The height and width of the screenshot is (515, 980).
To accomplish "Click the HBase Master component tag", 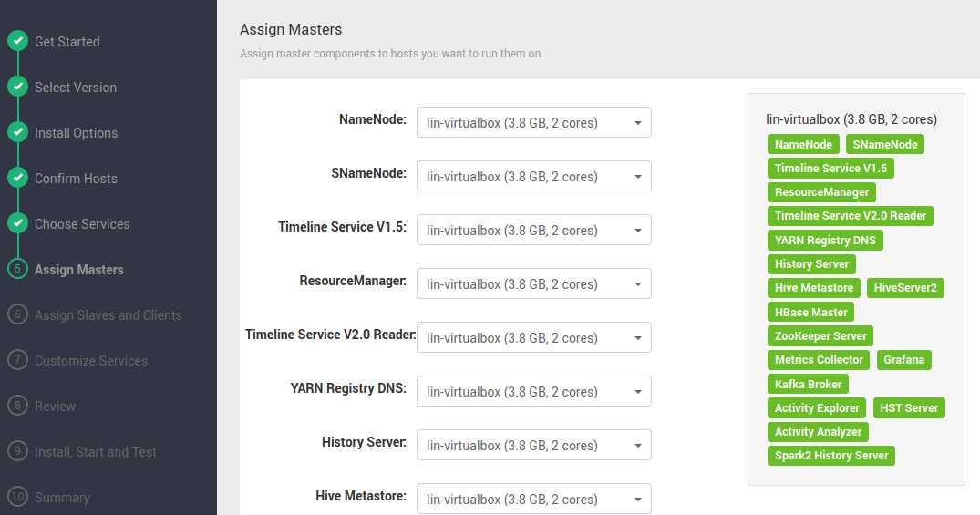I will click(810, 312).
